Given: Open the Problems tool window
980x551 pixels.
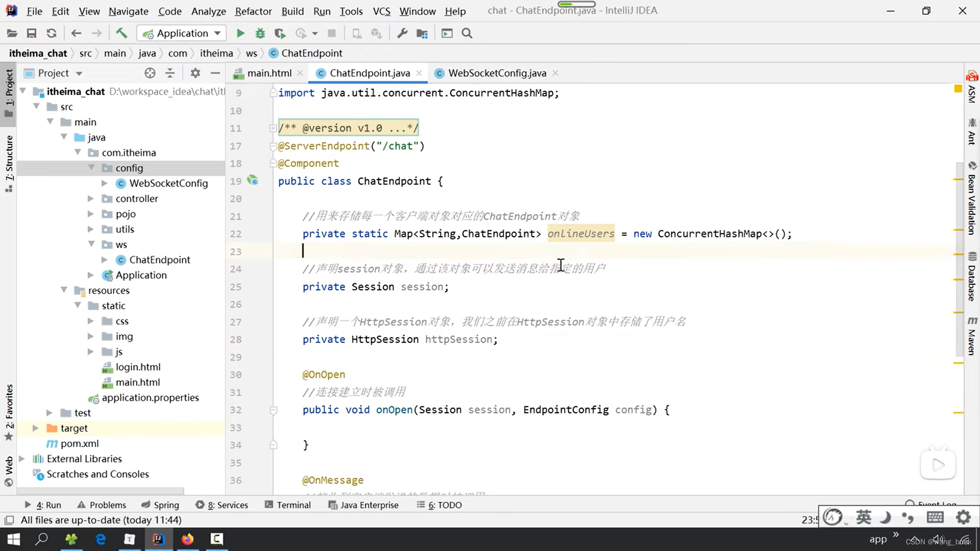Looking at the screenshot, I should [102, 505].
